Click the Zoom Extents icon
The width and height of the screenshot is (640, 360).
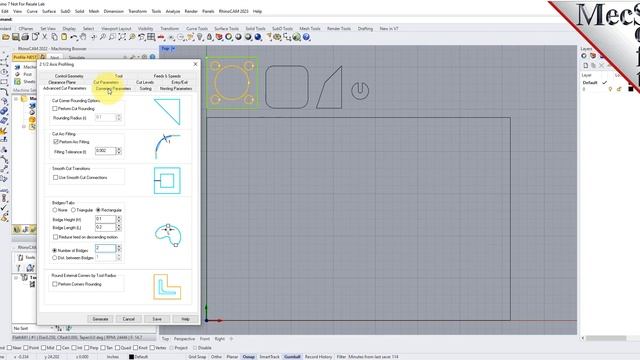(122, 37)
